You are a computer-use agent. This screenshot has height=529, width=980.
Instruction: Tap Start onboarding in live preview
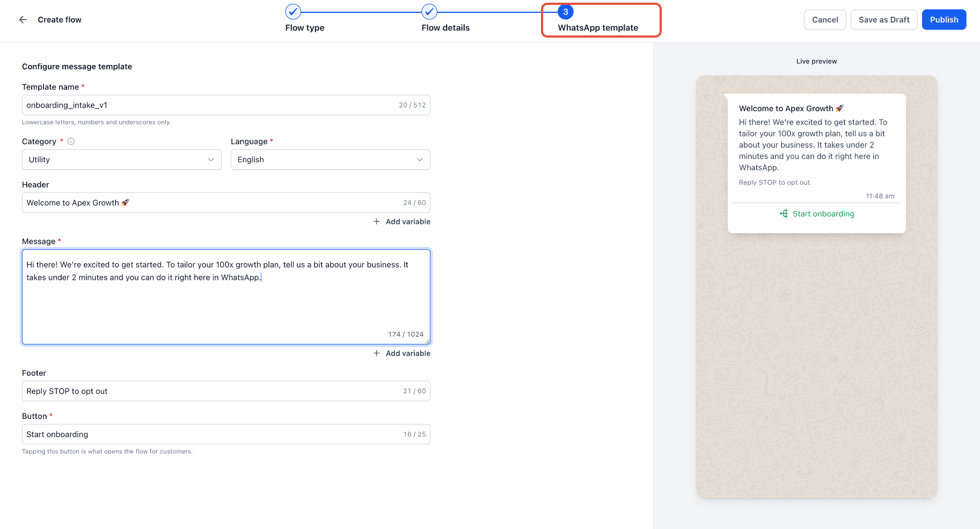817,213
